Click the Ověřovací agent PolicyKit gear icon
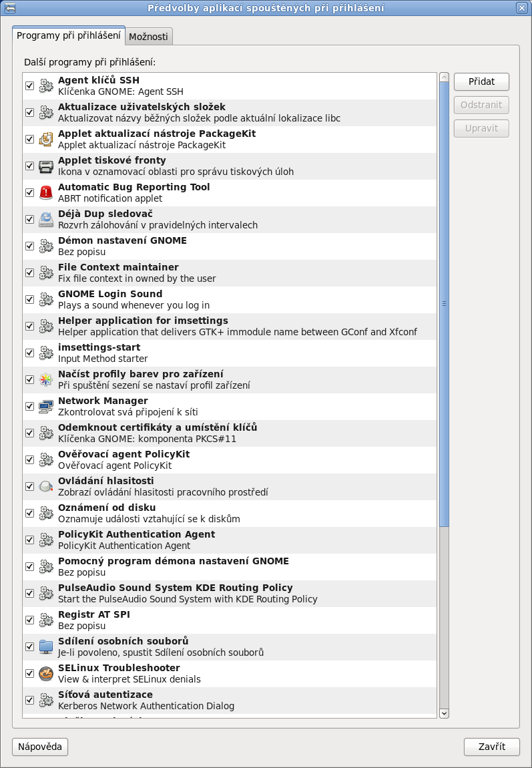The width and height of the screenshot is (532, 768). point(46,459)
